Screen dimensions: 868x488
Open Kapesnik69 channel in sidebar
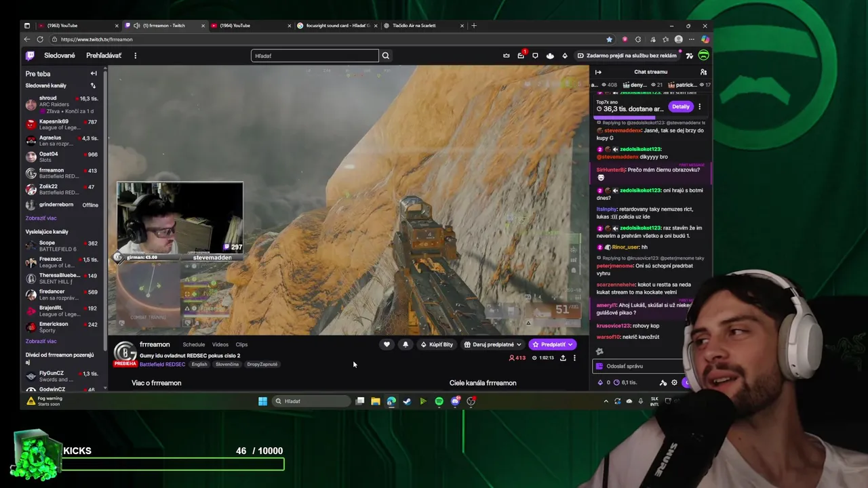pyautogui.click(x=62, y=125)
